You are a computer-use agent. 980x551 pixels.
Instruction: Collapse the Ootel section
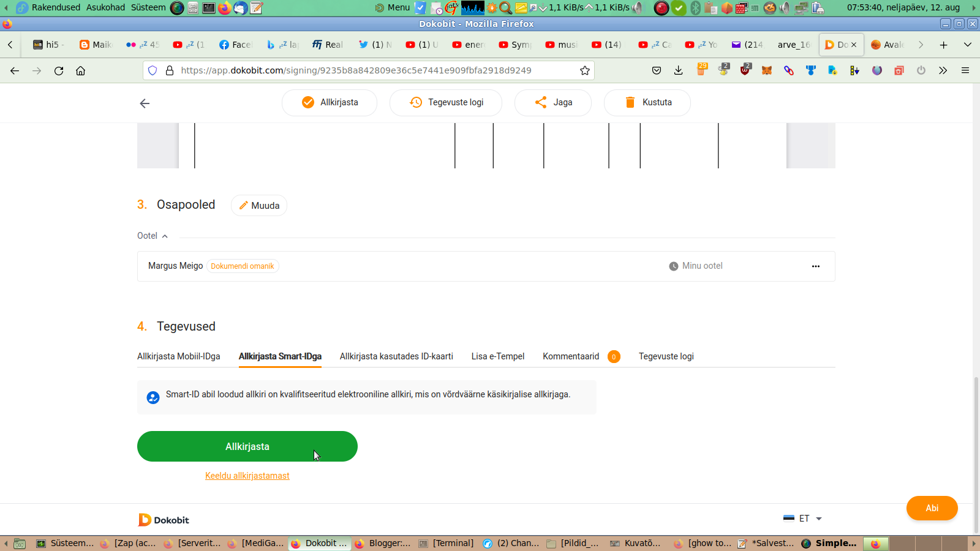(x=153, y=236)
